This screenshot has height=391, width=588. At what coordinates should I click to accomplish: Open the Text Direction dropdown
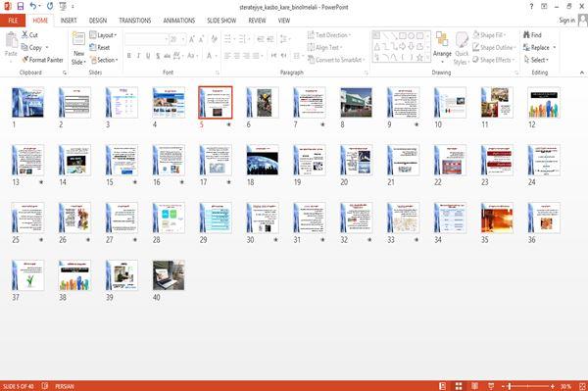coord(329,35)
